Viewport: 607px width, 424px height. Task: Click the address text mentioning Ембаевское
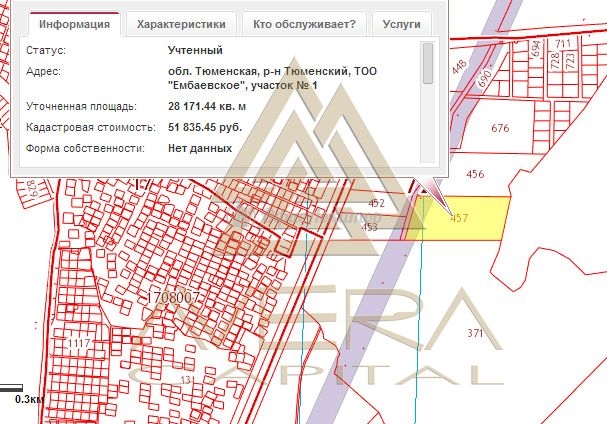click(x=272, y=78)
